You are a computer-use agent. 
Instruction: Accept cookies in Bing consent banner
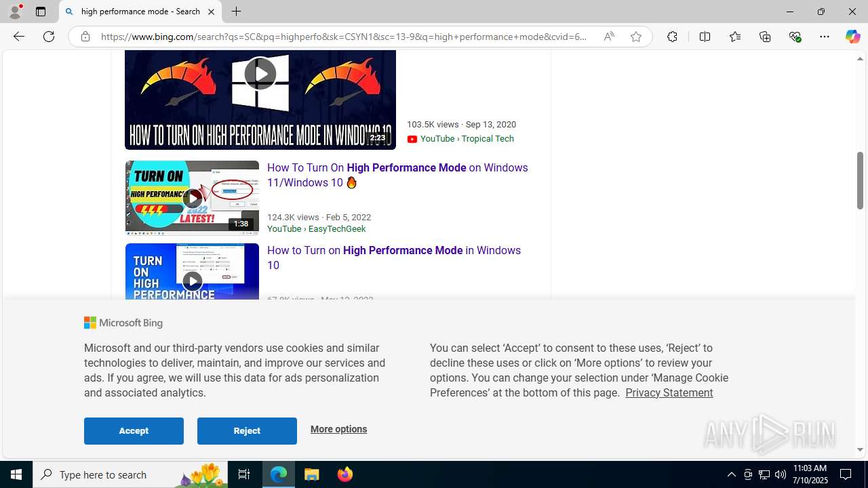134,431
